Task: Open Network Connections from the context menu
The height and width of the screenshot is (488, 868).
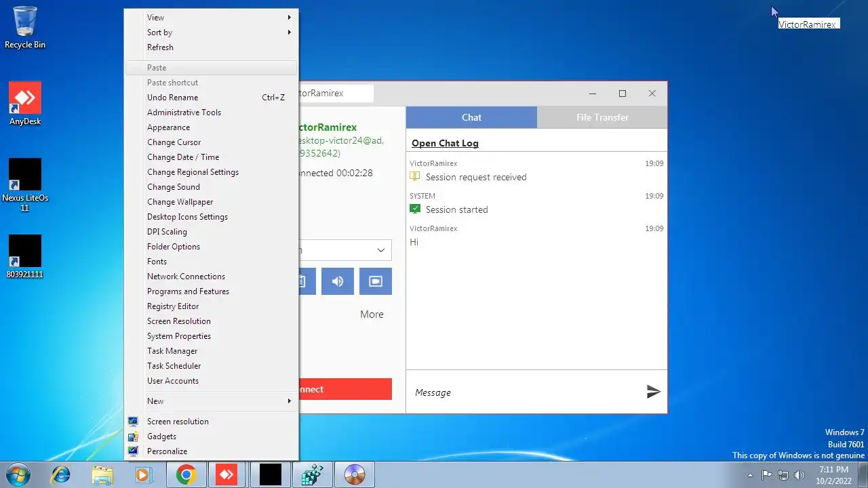Action: pyautogui.click(x=212, y=277)
